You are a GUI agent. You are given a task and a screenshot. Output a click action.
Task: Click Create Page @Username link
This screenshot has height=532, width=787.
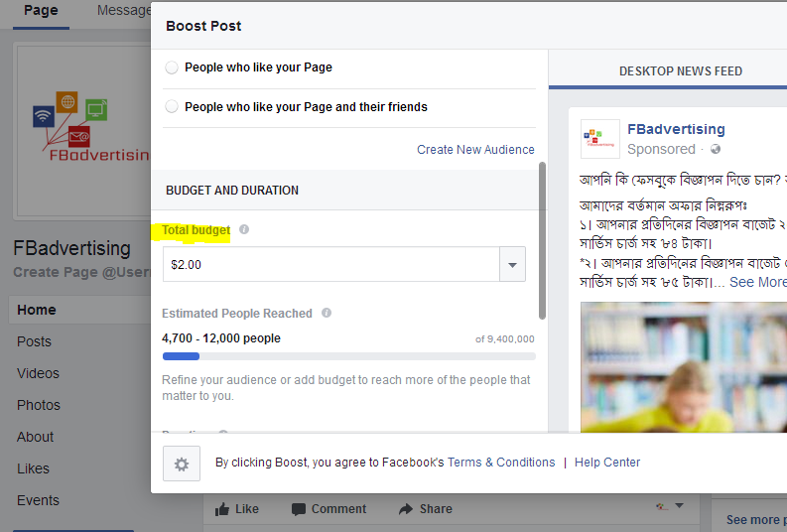click(81, 272)
